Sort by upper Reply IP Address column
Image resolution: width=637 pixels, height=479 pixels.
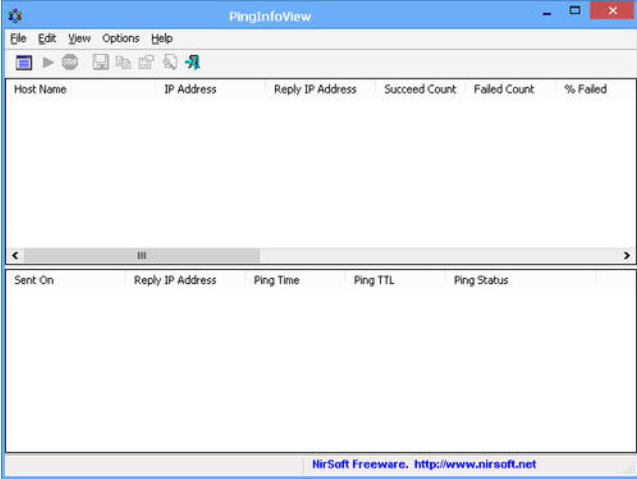point(320,89)
